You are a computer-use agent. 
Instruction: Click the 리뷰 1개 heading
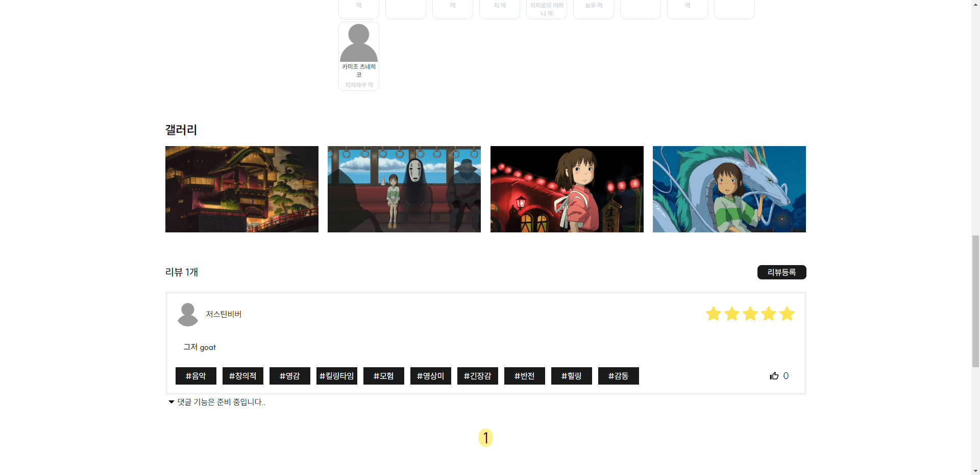click(182, 272)
